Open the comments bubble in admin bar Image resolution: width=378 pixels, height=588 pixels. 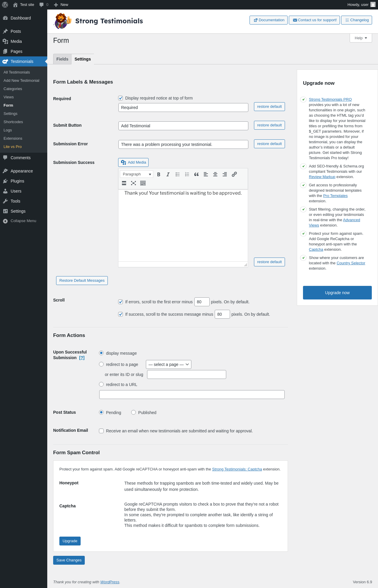coord(41,5)
